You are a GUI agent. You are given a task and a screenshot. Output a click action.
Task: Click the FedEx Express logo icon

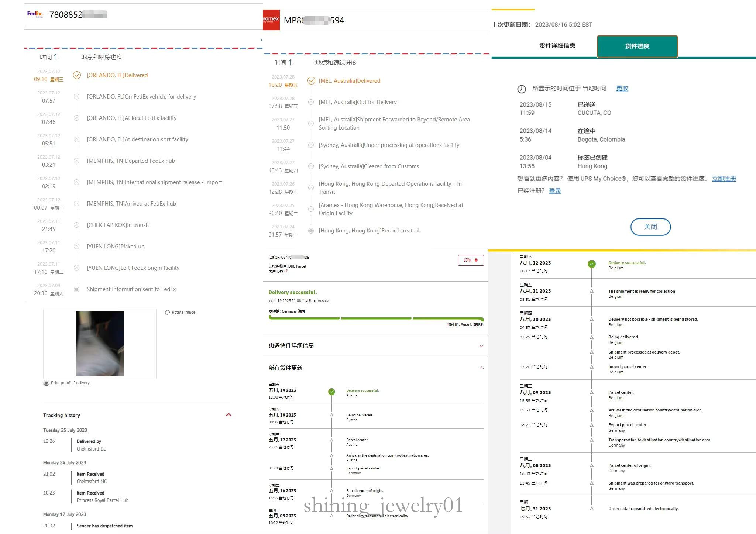coord(35,14)
